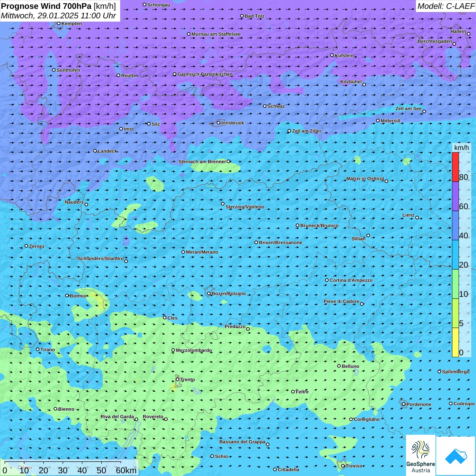Click the Spilimbergo marker
The width and height of the screenshot is (476, 476).
pyautogui.click(x=439, y=372)
